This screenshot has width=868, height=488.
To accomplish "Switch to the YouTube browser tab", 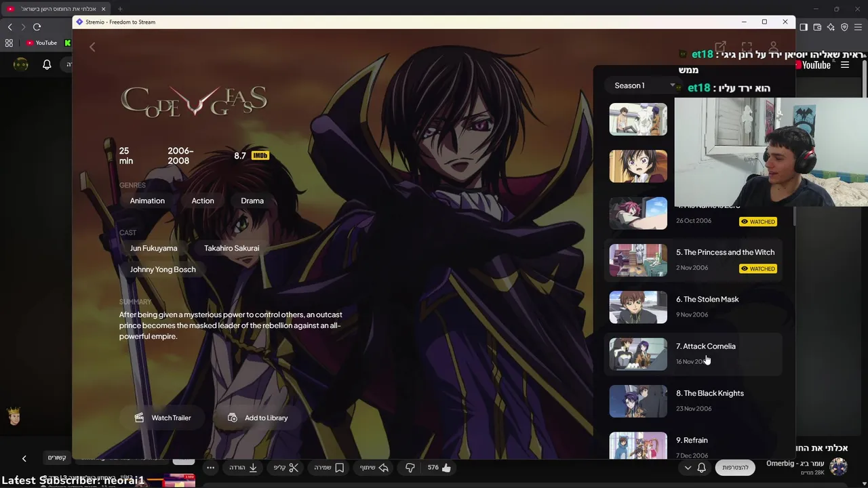I will point(57,9).
